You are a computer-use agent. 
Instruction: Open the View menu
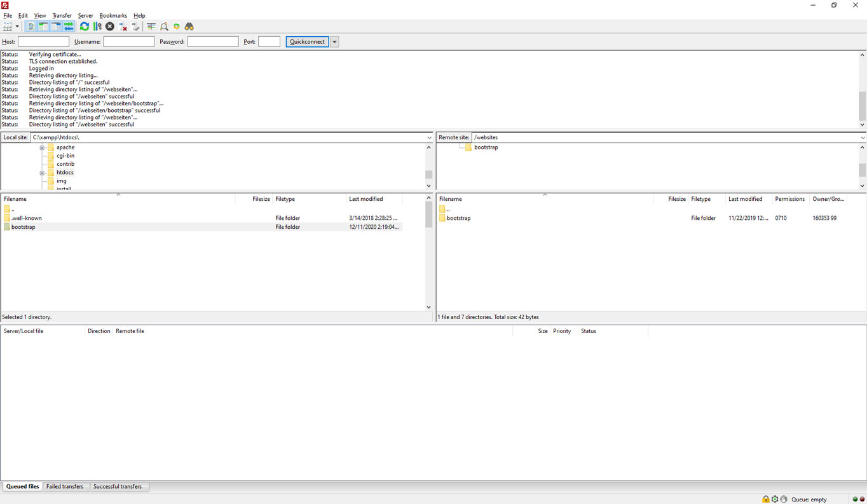(40, 15)
